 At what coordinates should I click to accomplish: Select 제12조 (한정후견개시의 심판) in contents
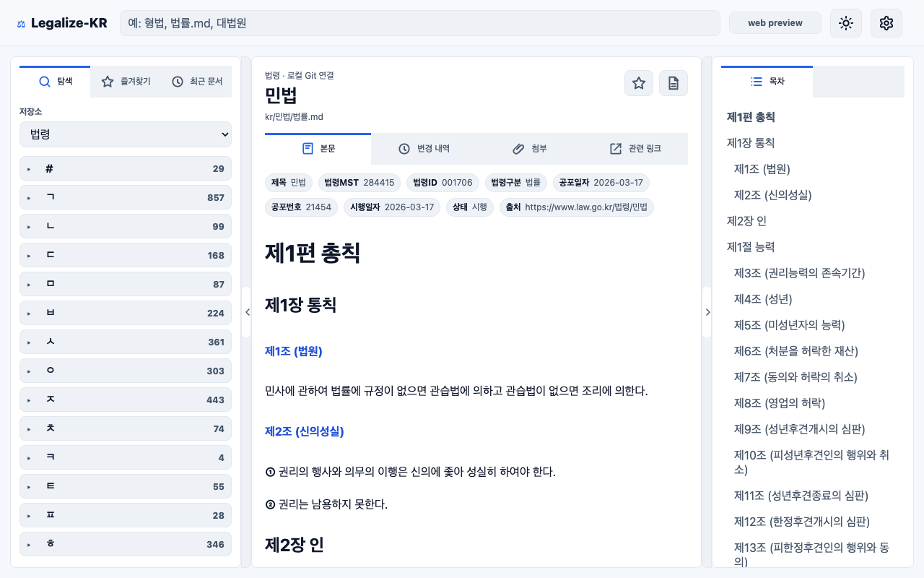click(x=802, y=522)
